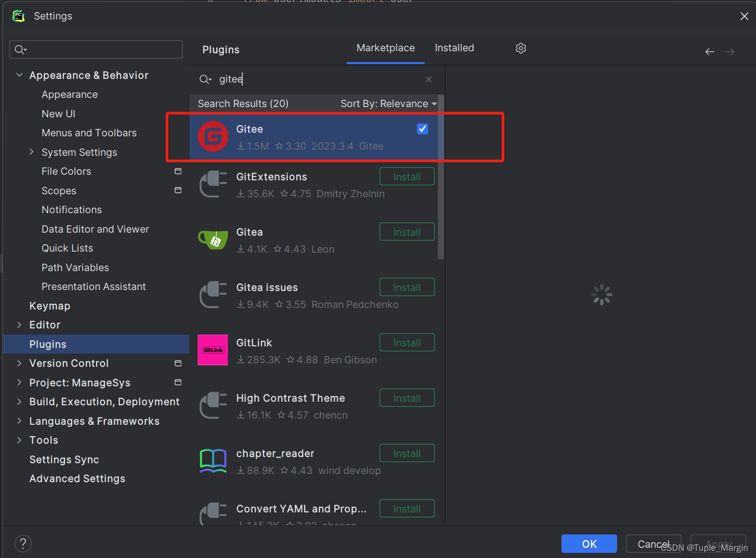Expand the Tools settings section
Image resolution: width=756 pixels, height=558 pixels.
[x=19, y=440]
